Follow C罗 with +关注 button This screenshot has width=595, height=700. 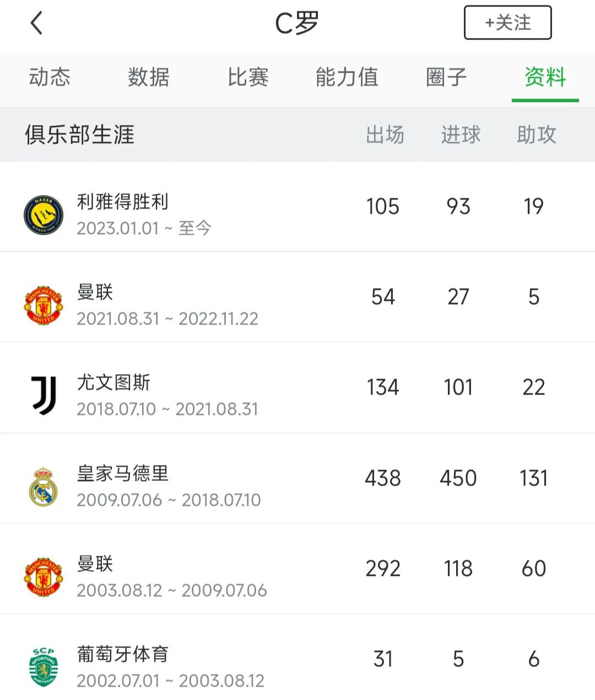click(x=507, y=23)
